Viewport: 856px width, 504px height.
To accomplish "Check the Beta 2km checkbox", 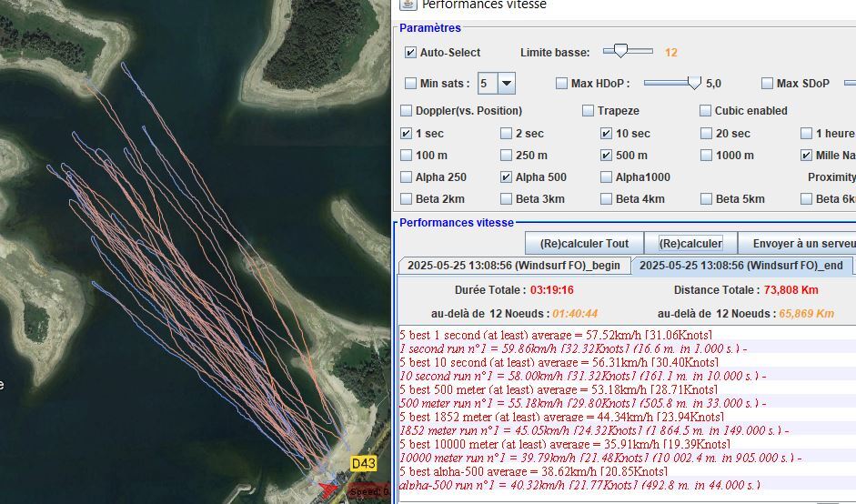I will click(406, 198).
